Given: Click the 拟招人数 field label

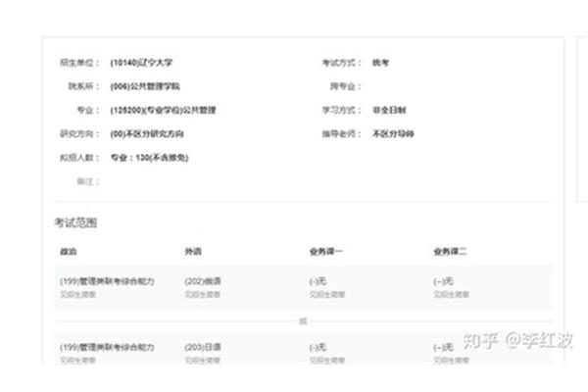Looking at the screenshot, I should point(79,158).
